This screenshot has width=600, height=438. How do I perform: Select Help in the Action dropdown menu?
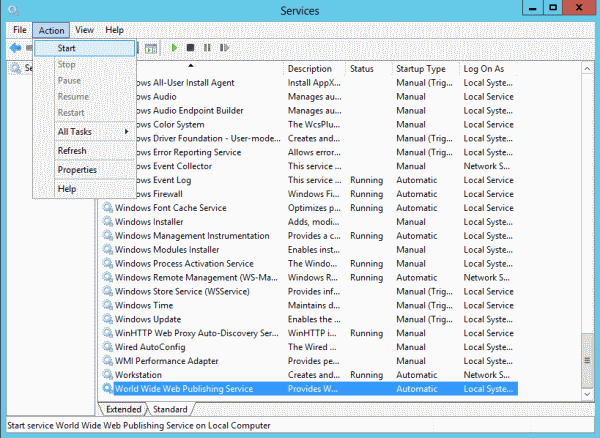(x=84, y=189)
